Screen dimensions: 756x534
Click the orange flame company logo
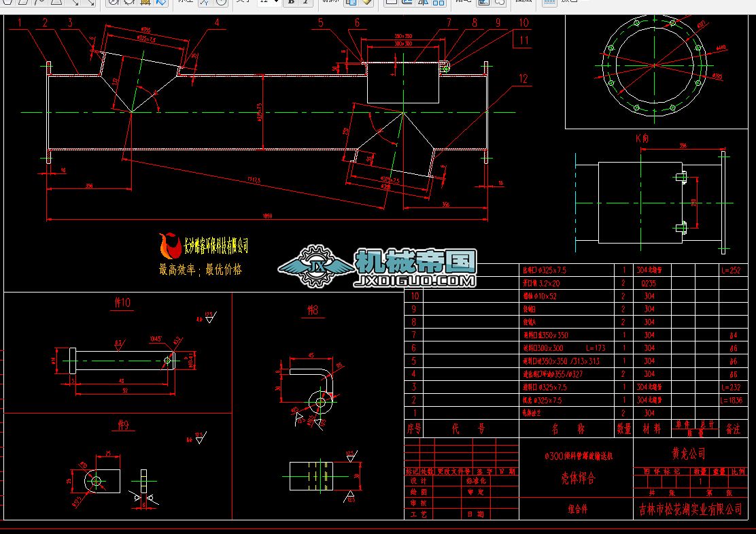167,246
